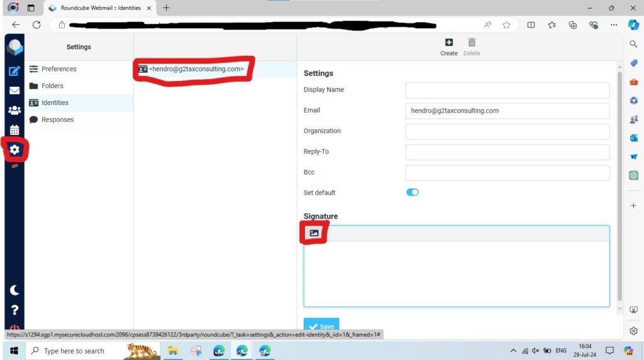
Task: Toggle the Set default switch
Action: pos(413,192)
